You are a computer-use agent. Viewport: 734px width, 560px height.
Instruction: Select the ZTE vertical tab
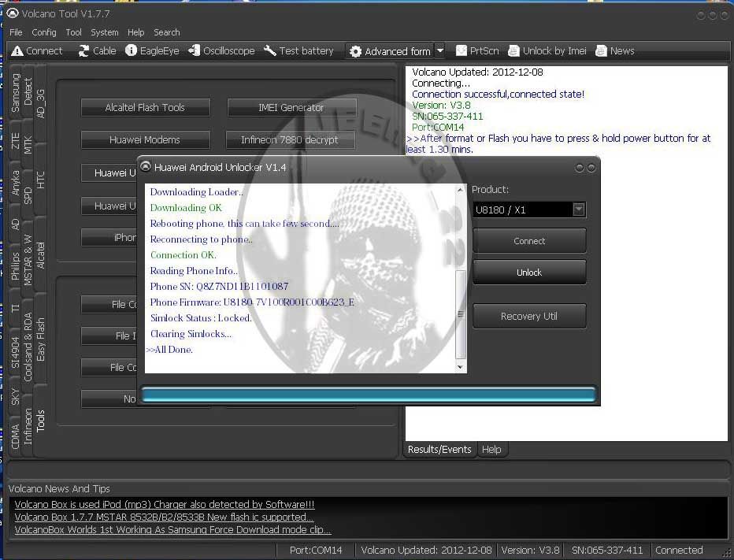pos(16,140)
